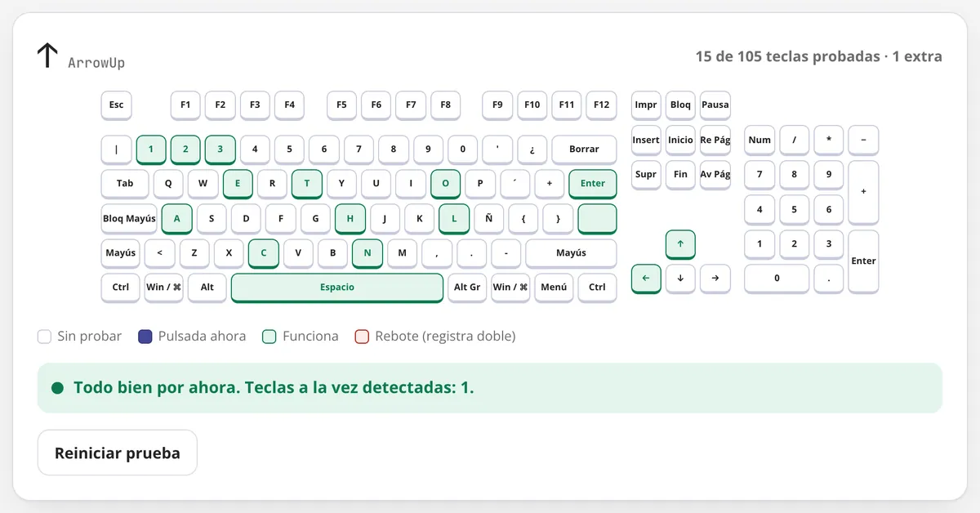Click the Menú key
This screenshot has width=980, height=513.
(x=554, y=288)
